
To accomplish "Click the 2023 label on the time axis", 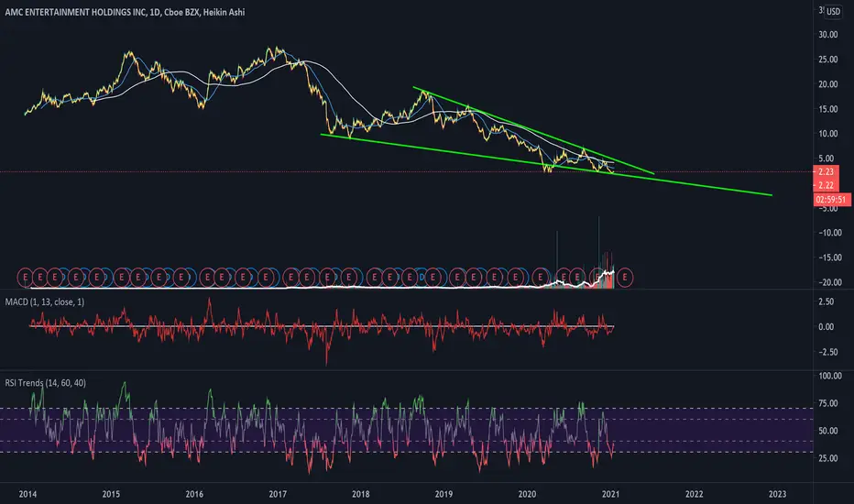I will 777,494.
